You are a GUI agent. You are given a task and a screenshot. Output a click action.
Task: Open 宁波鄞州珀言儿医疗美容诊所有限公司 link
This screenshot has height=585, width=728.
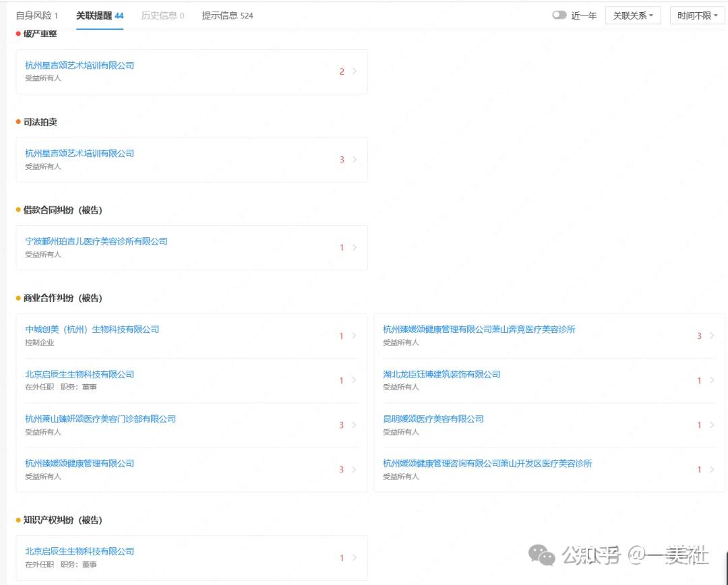tap(96, 241)
